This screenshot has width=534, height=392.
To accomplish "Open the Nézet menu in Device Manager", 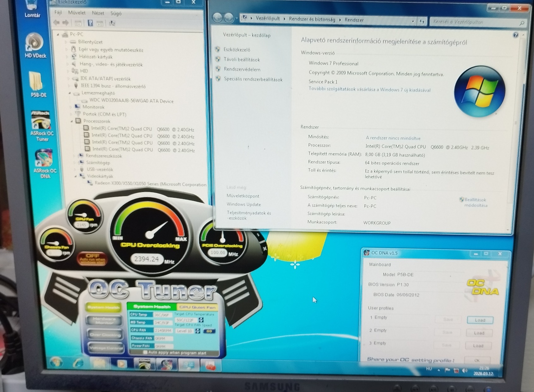I will coord(98,13).
